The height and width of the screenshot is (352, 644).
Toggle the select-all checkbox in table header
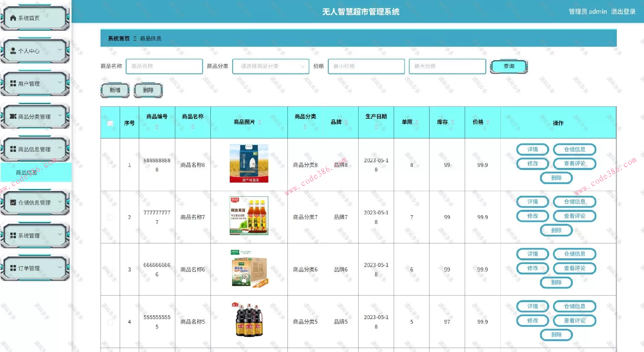pyautogui.click(x=110, y=124)
